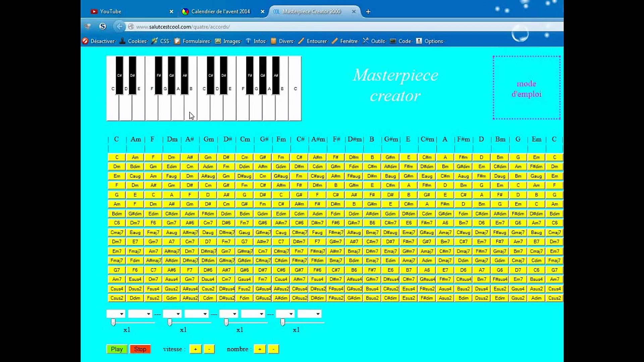Click the Bmaj7 chord in B column

(372, 232)
